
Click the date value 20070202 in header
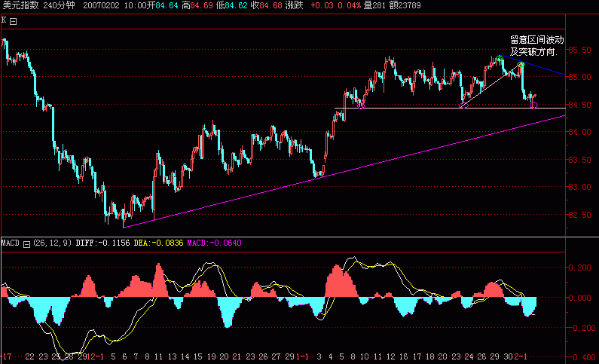(101, 5)
